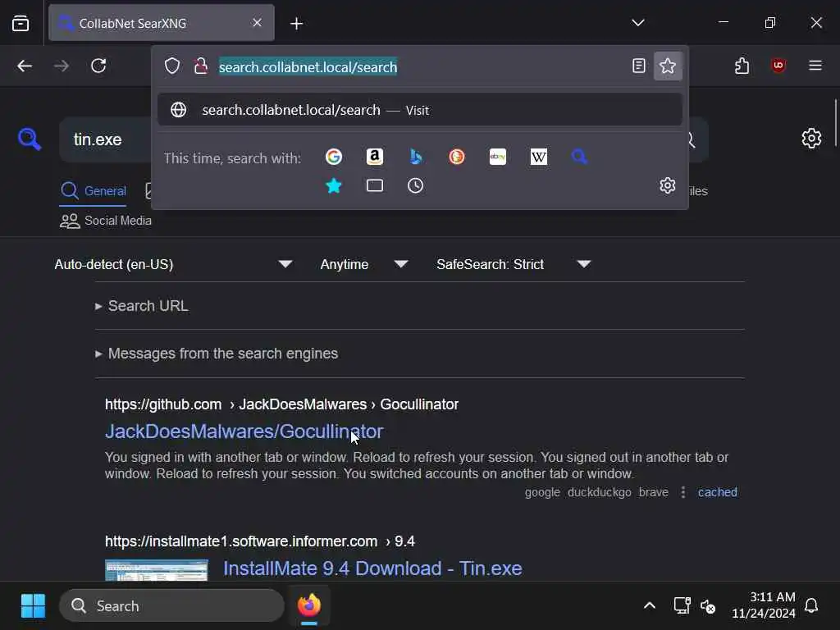Click the Firefox taskbar icon
The image size is (840, 630).
[309, 606]
